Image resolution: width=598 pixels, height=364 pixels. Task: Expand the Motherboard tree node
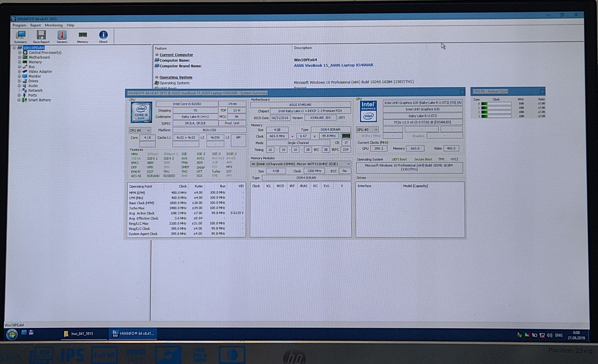(x=20, y=57)
